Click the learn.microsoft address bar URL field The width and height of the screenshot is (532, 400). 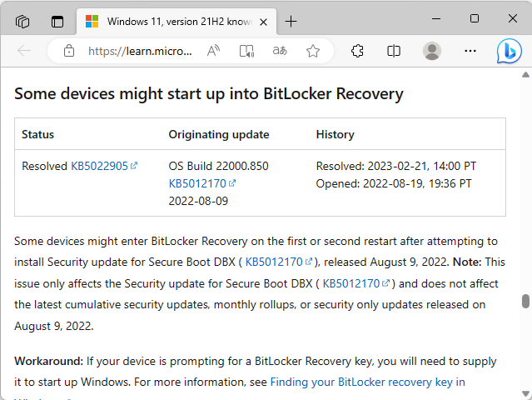[x=140, y=51]
